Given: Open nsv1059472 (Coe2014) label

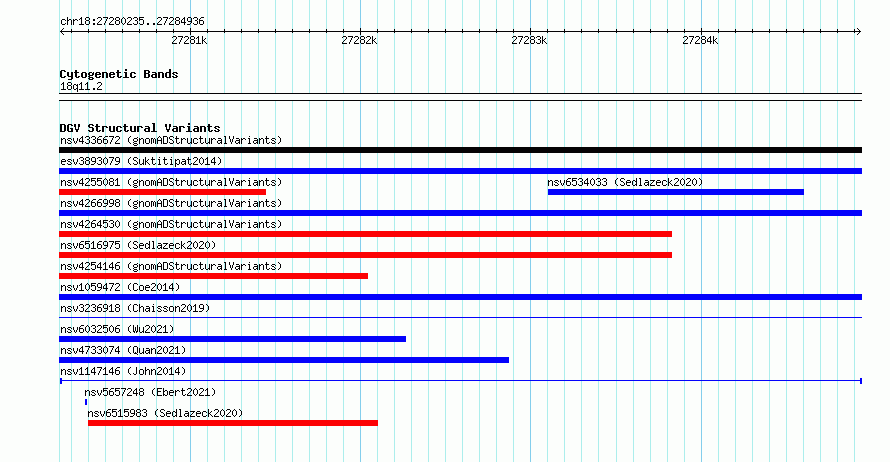Looking at the screenshot, I should tap(120, 287).
